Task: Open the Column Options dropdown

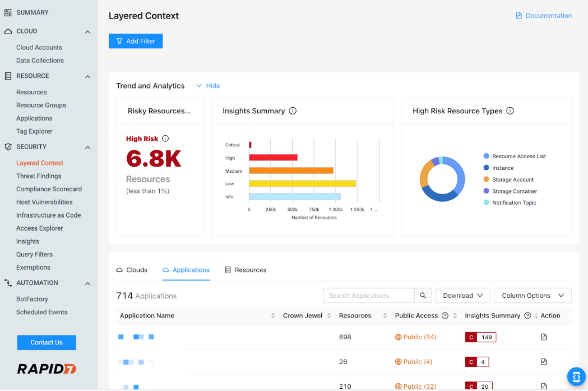Action: click(x=533, y=296)
